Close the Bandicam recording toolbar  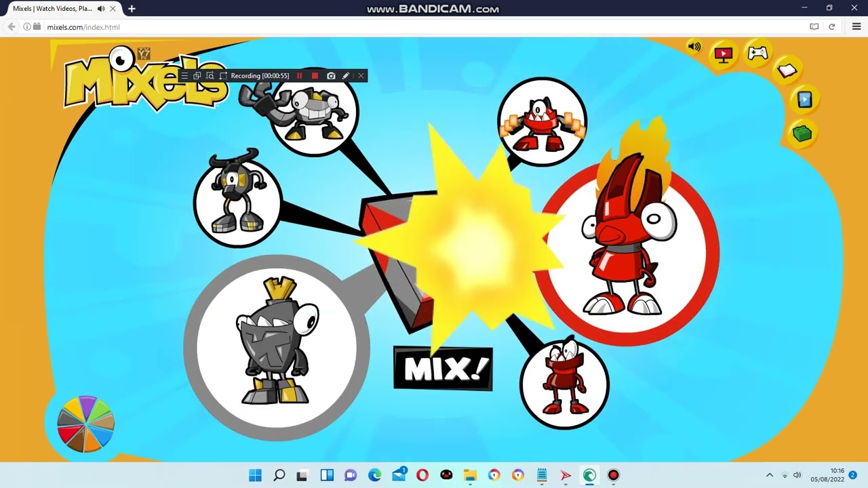click(x=361, y=76)
